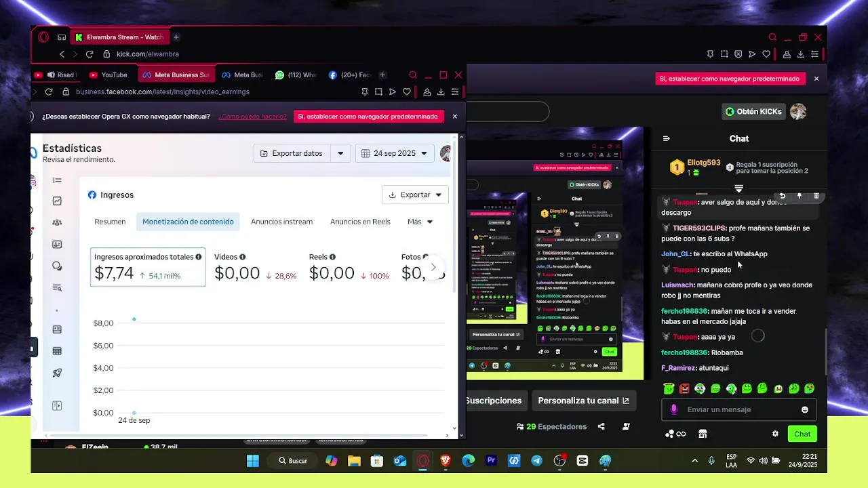Viewport: 868px width, 488px height.
Task: Click ¿Cómo puedo hacerlo? link
Action: pyautogui.click(x=252, y=117)
